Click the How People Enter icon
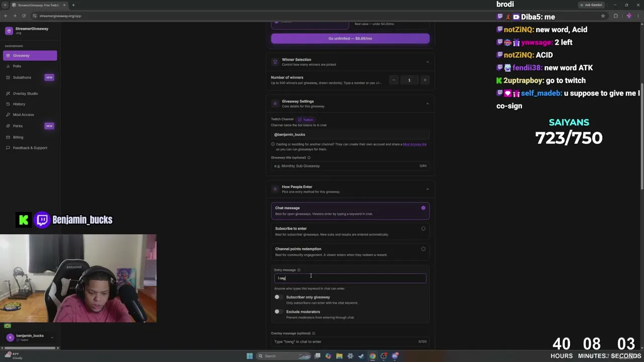 [x=275, y=189]
